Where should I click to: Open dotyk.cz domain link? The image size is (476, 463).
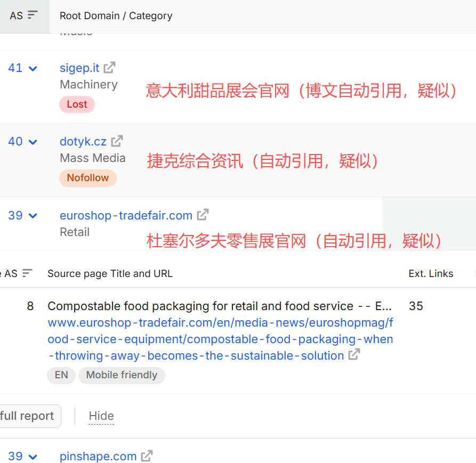[x=83, y=141]
